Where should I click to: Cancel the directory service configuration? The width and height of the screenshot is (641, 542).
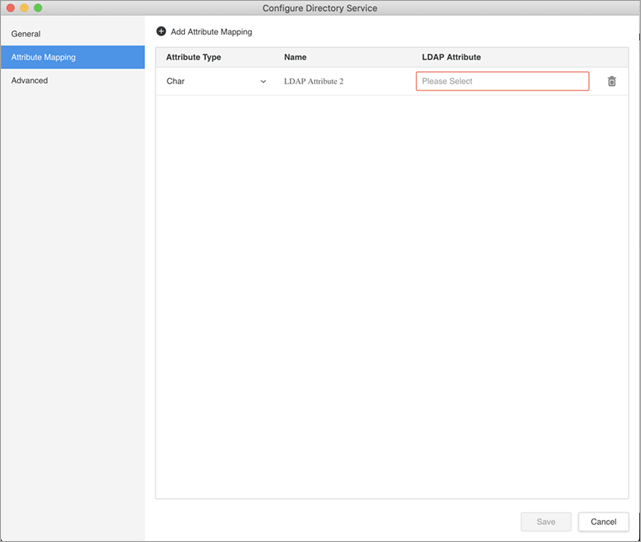[x=603, y=522]
